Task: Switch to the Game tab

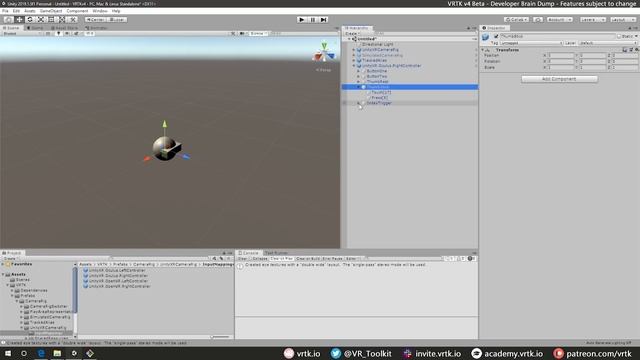Action: click(36, 28)
